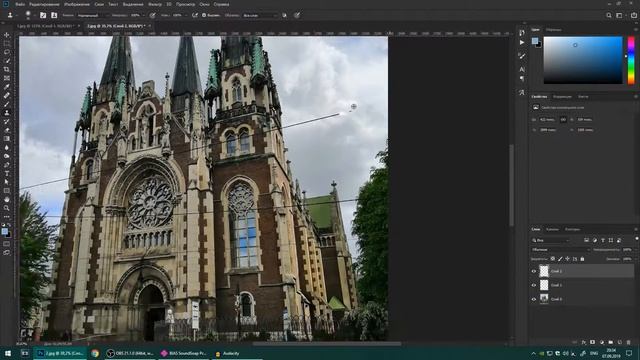The image size is (640, 360).
Task: Open the Character panel A icon
Action: (x=522, y=69)
